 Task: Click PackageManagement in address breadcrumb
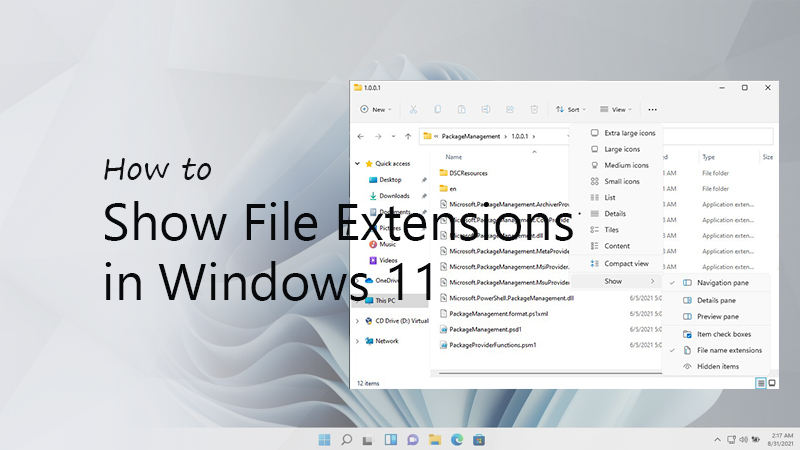click(470, 136)
